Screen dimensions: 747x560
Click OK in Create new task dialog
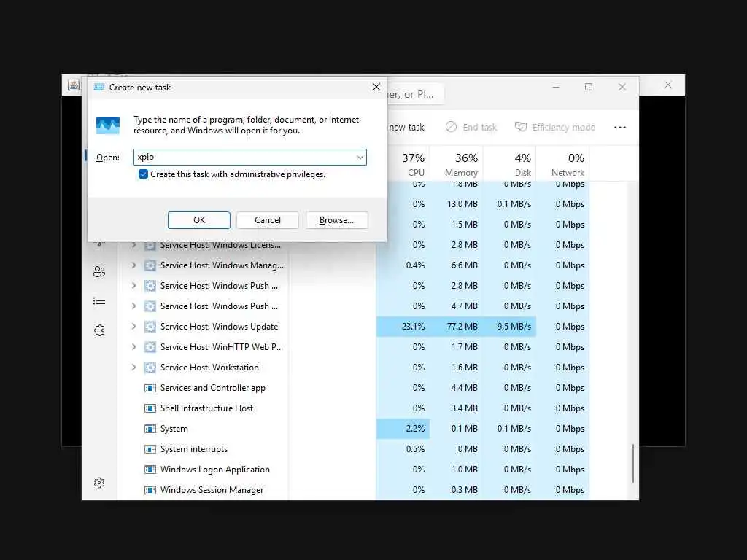point(198,220)
